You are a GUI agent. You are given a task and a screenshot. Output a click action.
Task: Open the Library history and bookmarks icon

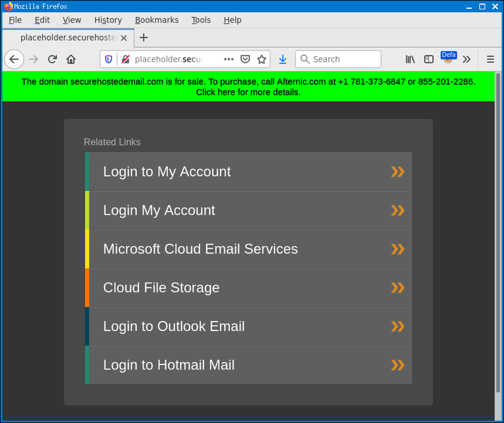coord(410,59)
